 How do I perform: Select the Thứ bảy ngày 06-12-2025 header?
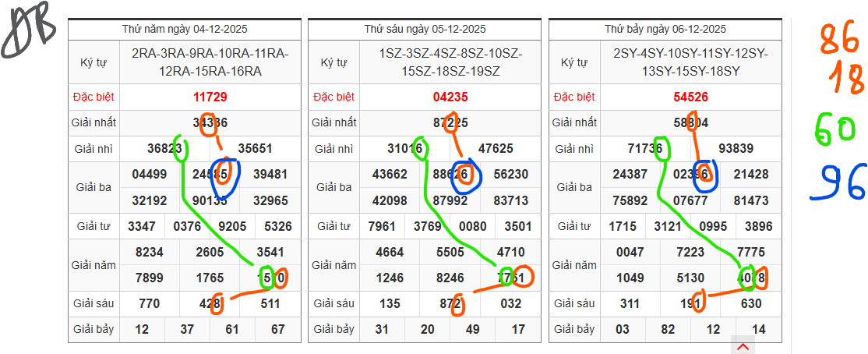665,30
